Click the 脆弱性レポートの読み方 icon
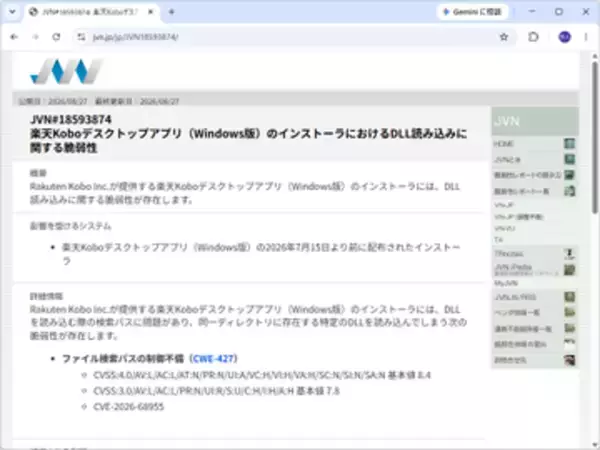Screen dimensions: 600x450 click(569, 175)
